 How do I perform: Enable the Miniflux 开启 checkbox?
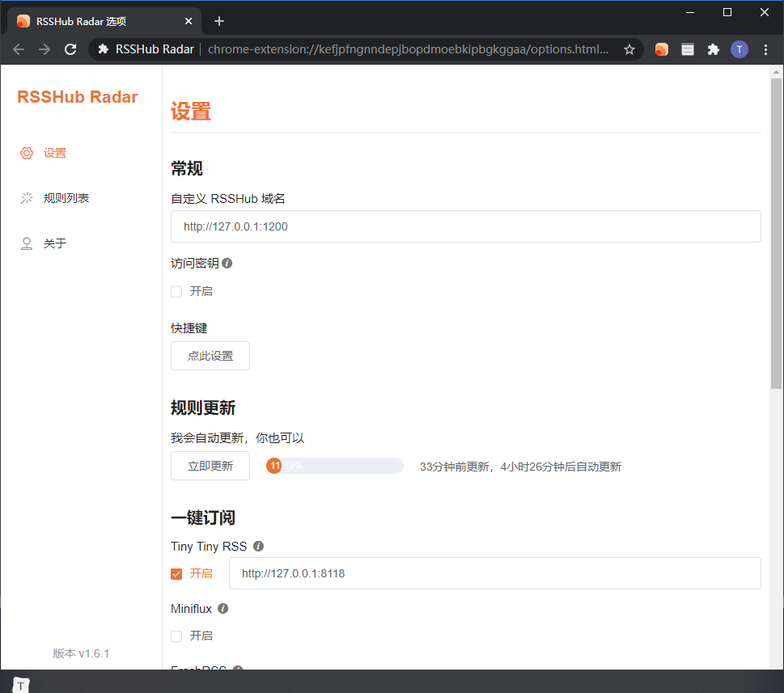tap(176, 636)
